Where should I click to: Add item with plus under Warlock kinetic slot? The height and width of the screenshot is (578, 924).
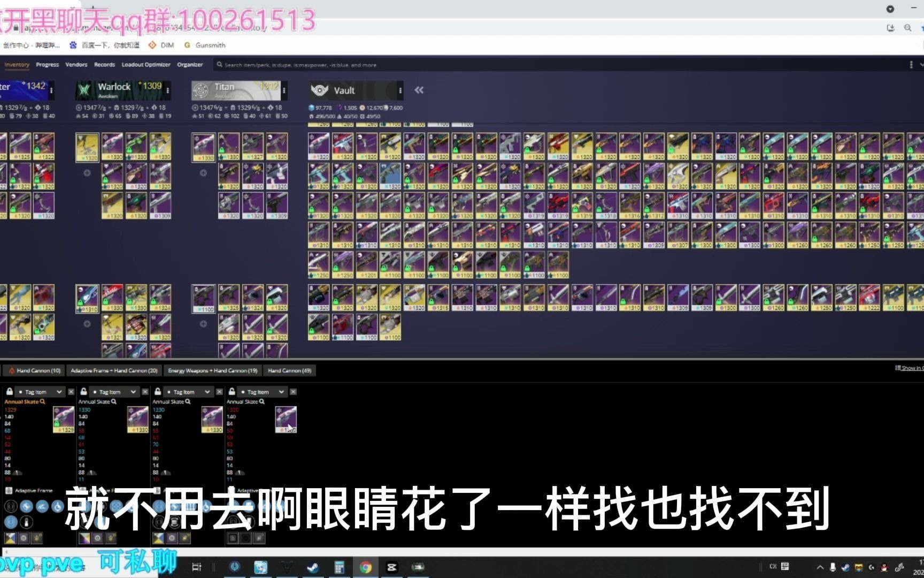pos(87,173)
